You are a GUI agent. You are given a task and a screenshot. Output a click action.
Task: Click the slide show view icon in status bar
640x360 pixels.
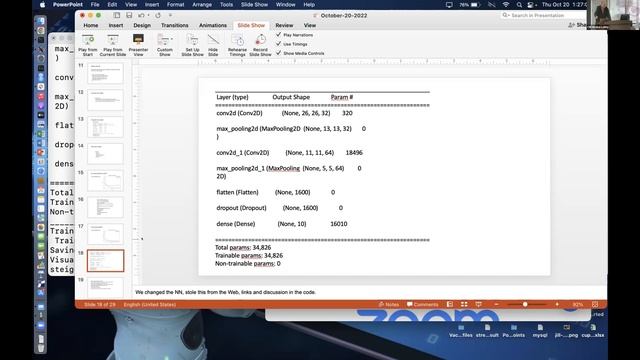point(478,304)
